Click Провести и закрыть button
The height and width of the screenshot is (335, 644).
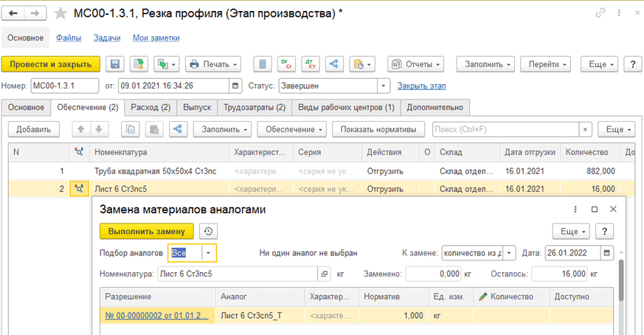click(50, 64)
